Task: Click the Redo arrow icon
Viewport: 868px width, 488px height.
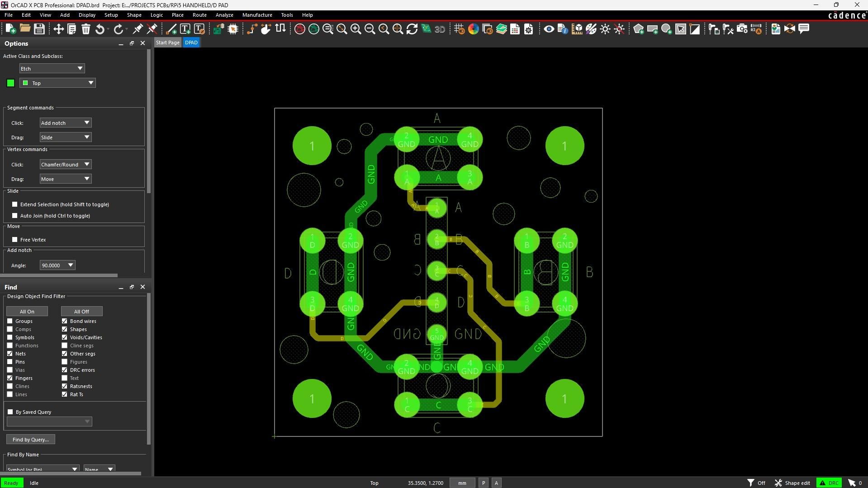Action: point(119,29)
